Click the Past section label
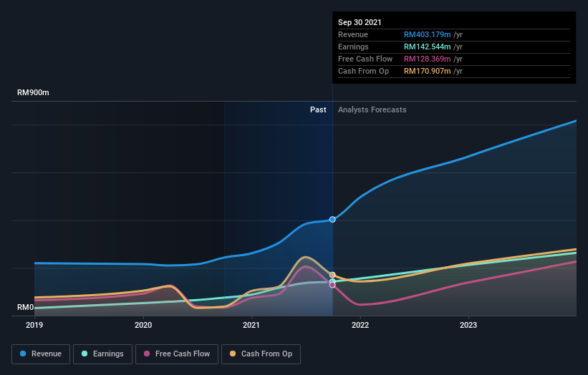The width and height of the screenshot is (588, 375). 318,109
